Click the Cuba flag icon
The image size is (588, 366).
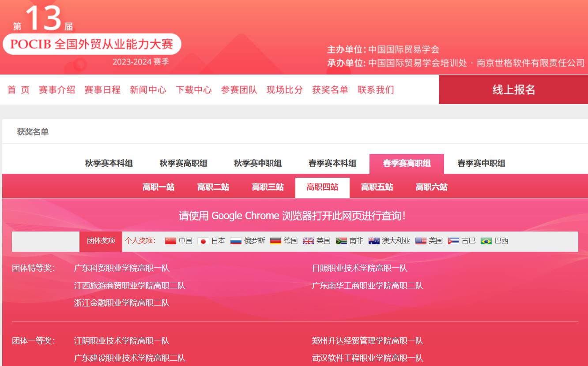pos(453,241)
